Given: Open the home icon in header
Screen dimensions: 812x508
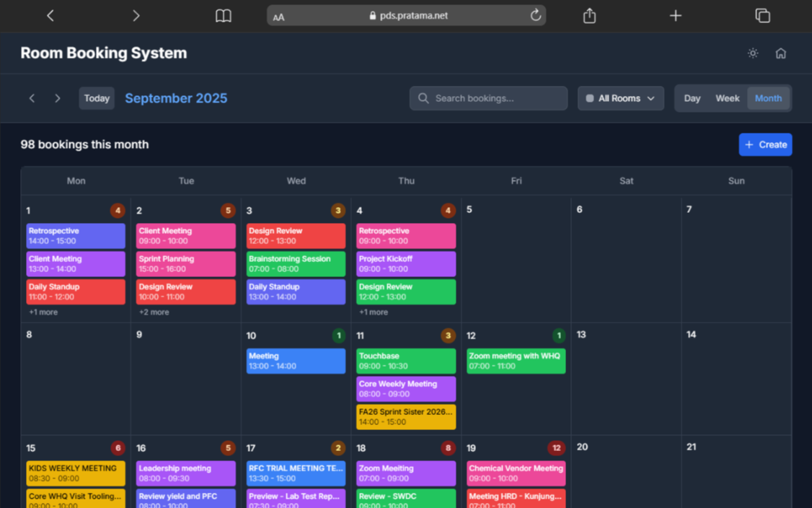Looking at the screenshot, I should pyautogui.click(x=780, y=53).
